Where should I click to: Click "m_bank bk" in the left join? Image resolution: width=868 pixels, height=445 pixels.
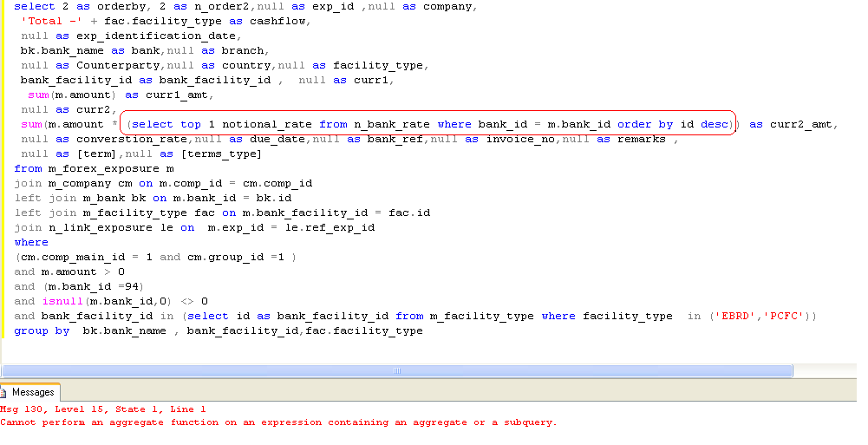[114, 198]
